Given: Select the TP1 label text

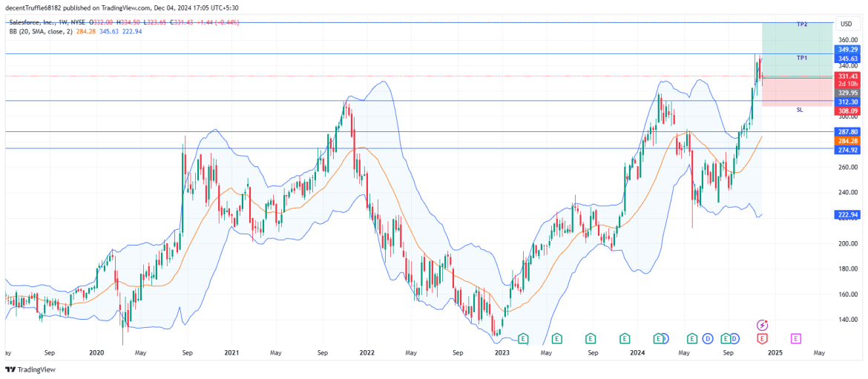Looking at the screenshot, I should [801, 57].
